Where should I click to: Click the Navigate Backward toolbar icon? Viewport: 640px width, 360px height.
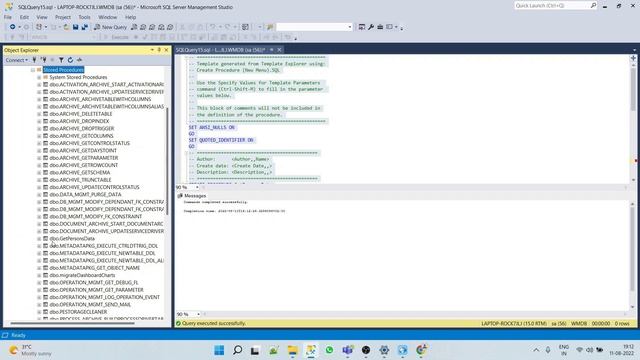[x=13, y=27]
